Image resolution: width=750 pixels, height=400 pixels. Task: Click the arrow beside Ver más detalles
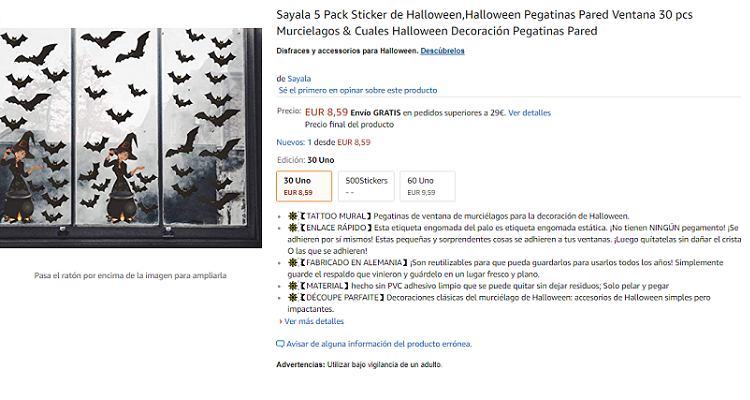click(281, 322)
